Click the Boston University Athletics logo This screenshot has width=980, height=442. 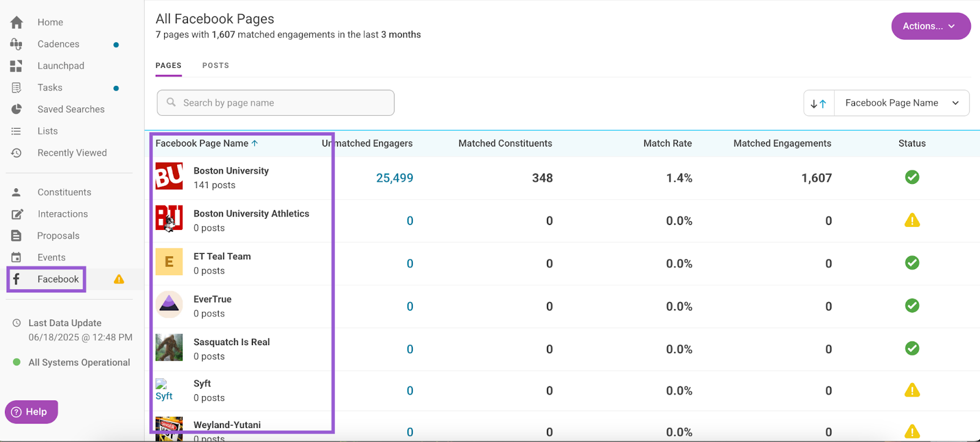tap(169, 219)
